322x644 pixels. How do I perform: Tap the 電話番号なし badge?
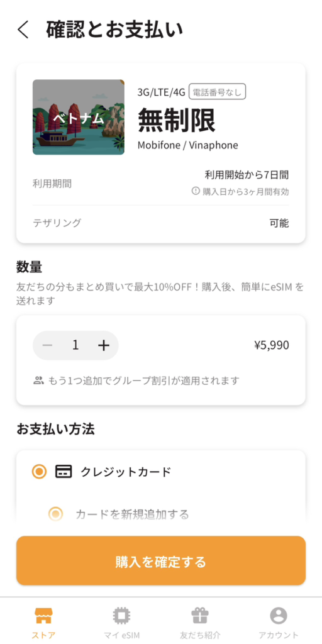tap(217, 91)
